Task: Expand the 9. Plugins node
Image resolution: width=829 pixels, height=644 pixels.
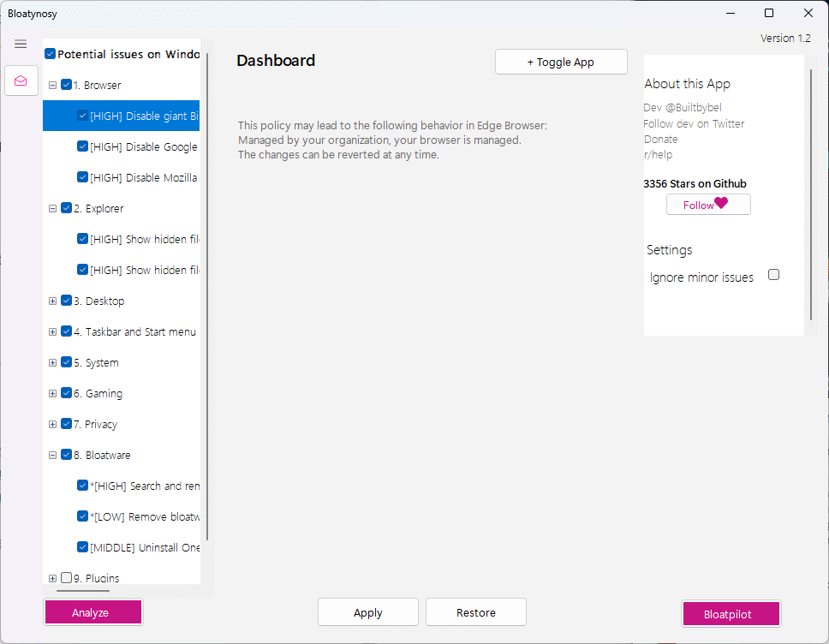Action: [x=51, y=578]
